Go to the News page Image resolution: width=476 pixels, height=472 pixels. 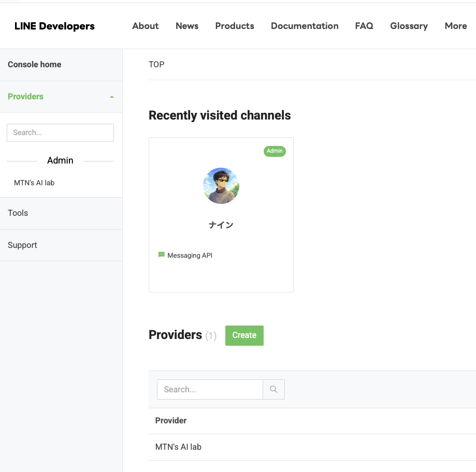click(187, 26)
